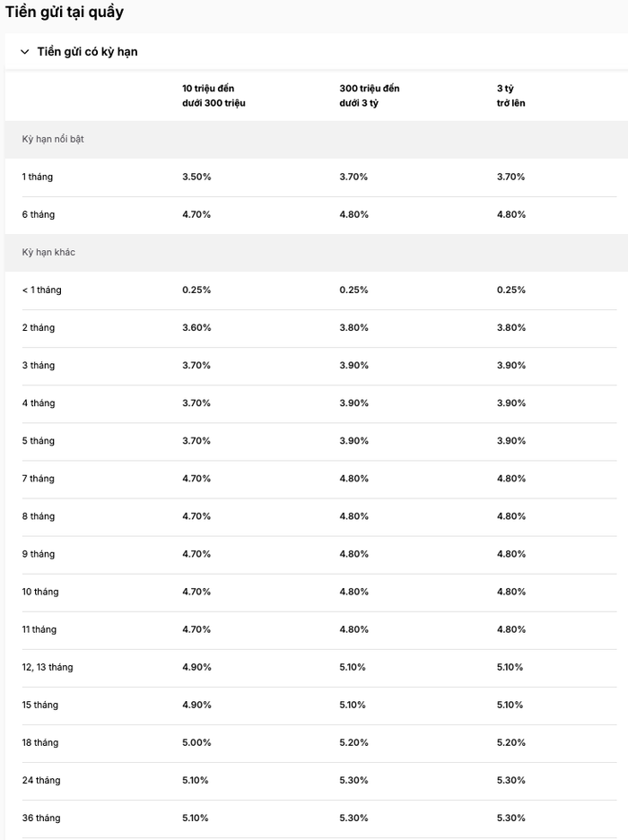Select the < 1 tháng row label
The image size is (628, 840).
click(42, 290)
